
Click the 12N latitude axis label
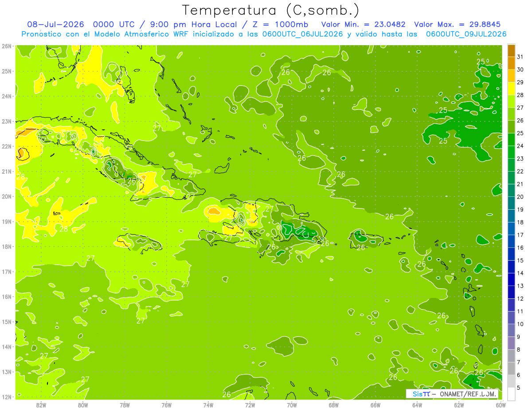(6, 397)
